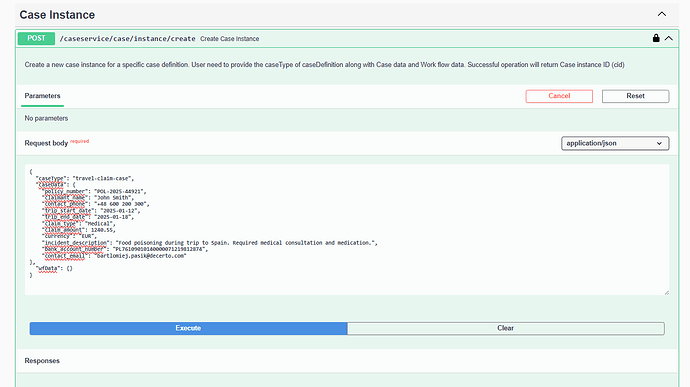Click the policy_number line in JSON
The image size is (690, 387).
95,192
